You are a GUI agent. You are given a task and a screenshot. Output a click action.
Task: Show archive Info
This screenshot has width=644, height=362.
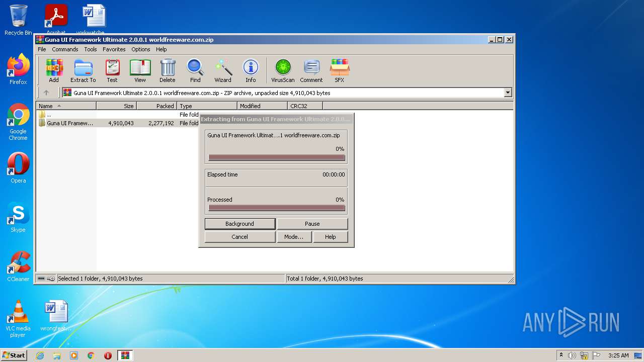pyautogui.click(x=251, y=70)
